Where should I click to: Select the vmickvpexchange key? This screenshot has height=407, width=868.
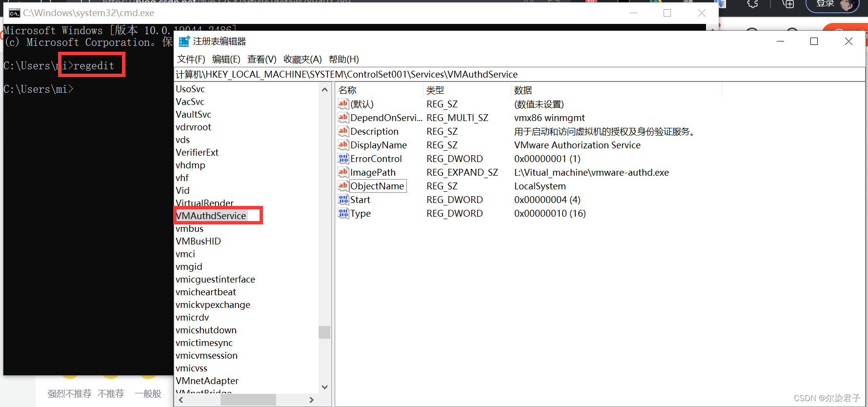point(213,305)
